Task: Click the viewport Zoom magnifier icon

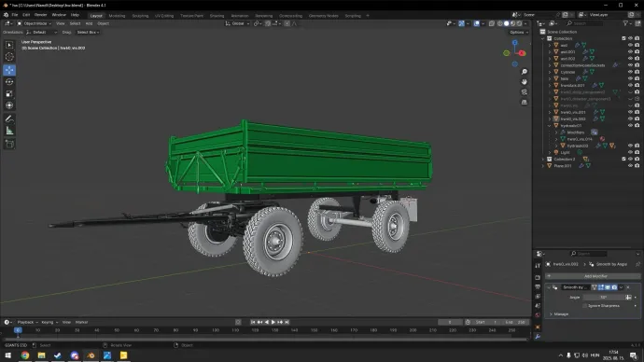Action: point(525,72)
